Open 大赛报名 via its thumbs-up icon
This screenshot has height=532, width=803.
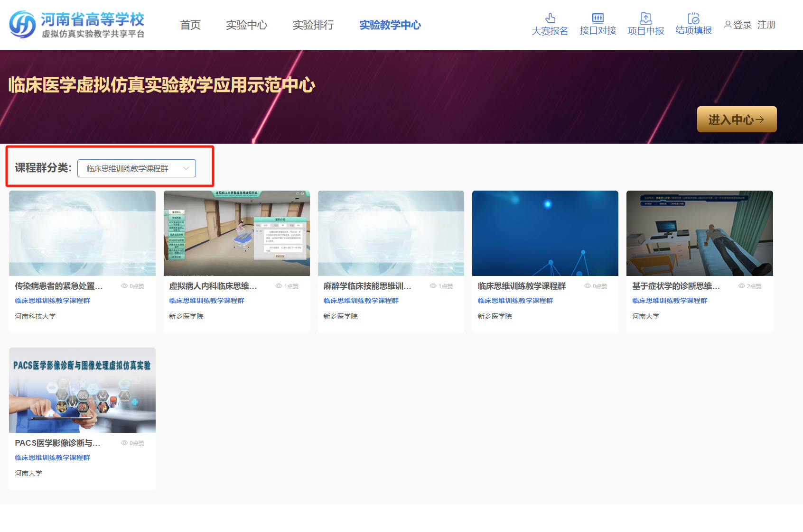(550, 18)
